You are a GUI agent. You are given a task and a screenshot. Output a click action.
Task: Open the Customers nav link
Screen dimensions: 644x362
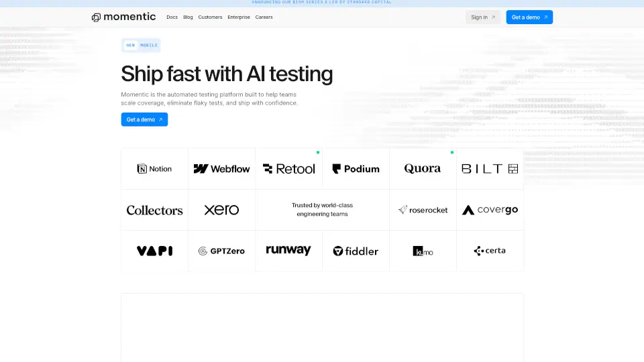tap(210, 17)
